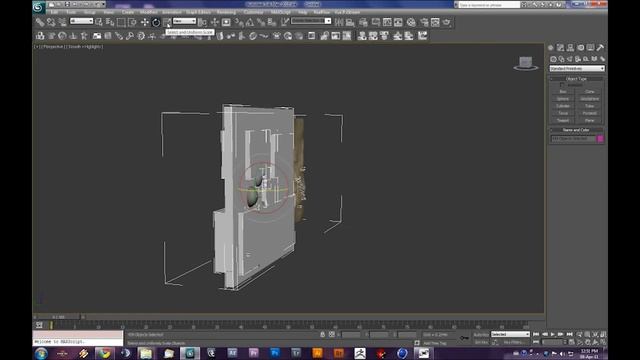640x360 pixels.
Task: Toggle Window/Crossing selection mode
Action: [x=133, y=22]
